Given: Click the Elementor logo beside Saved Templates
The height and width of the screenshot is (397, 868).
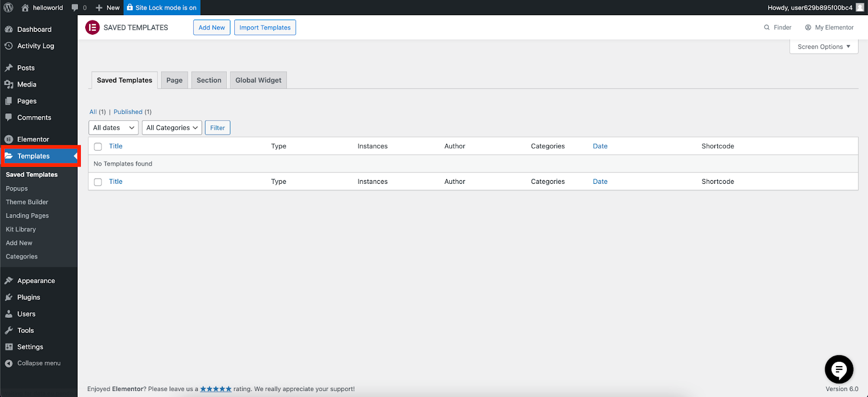Looking at the screenshot, I should tap(92, 27).
